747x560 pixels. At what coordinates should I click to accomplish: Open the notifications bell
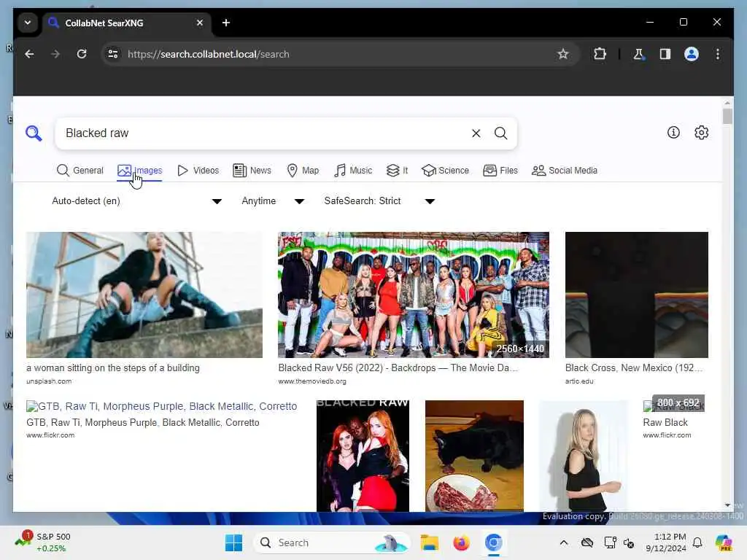(x=697, y=542)
